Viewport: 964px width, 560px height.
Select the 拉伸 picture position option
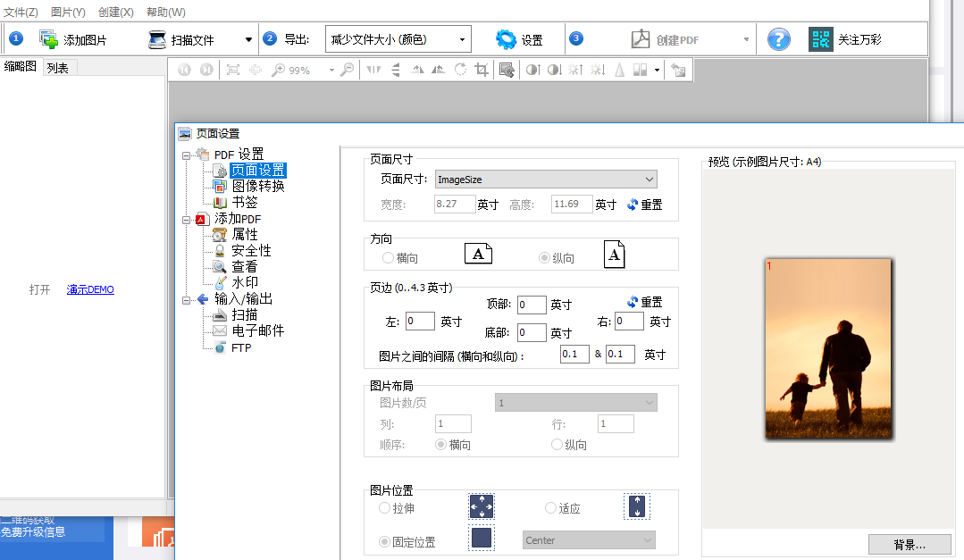pyautogui.click(x=384, y=506)
